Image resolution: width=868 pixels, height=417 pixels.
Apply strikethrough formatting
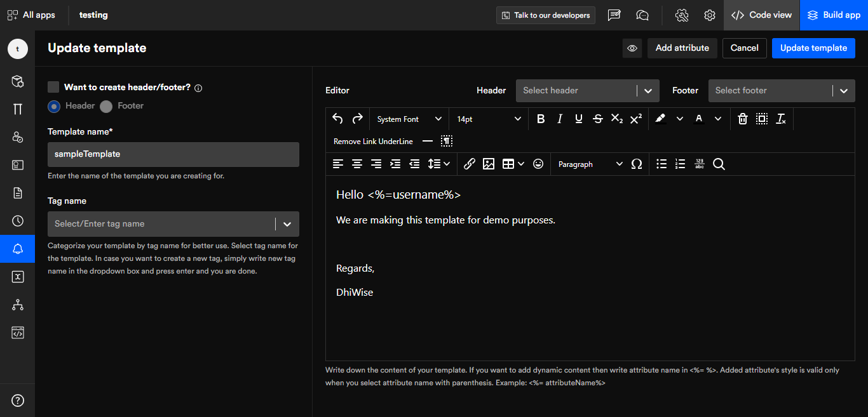point(597,119)
